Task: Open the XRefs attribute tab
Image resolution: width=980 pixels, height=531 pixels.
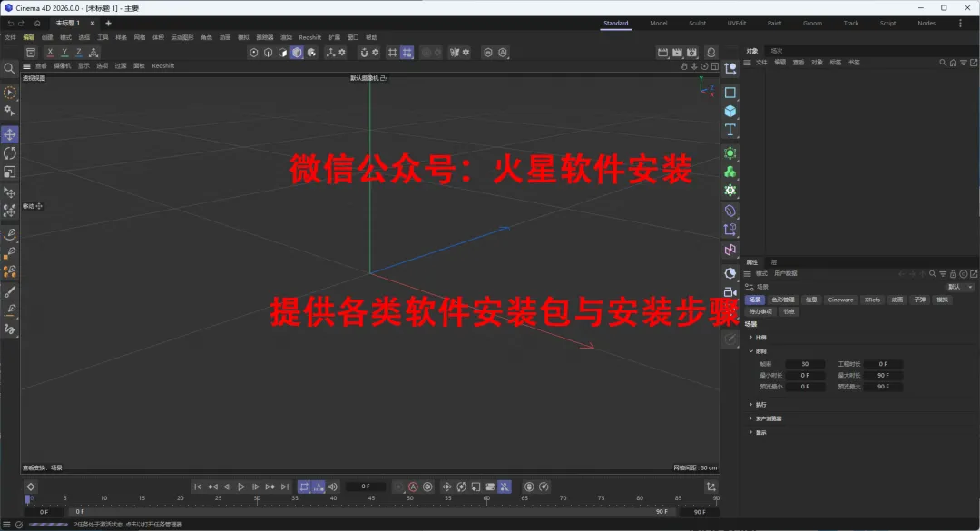Action: click(x=873, y=300)
